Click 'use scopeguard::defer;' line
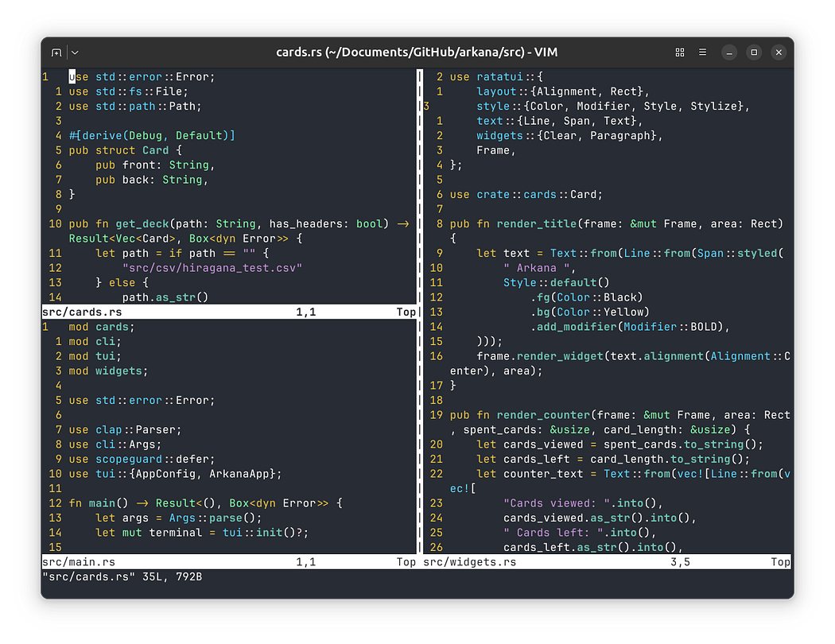Image resolution: width=835 pixels, height=644 pixels. [142, 460]
